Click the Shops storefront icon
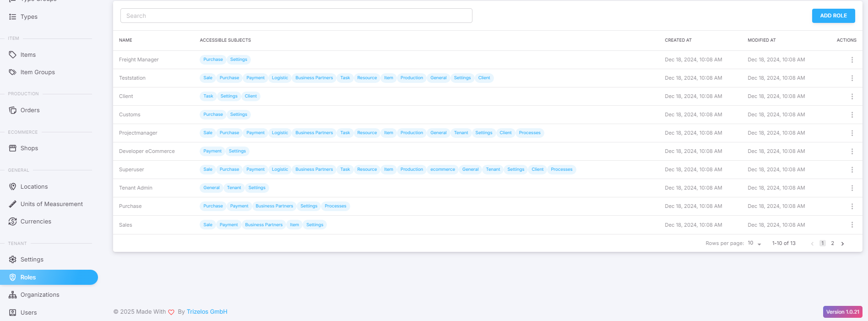Image resolution: width=868 pixels, height=321 pixels. coord(12,148)
